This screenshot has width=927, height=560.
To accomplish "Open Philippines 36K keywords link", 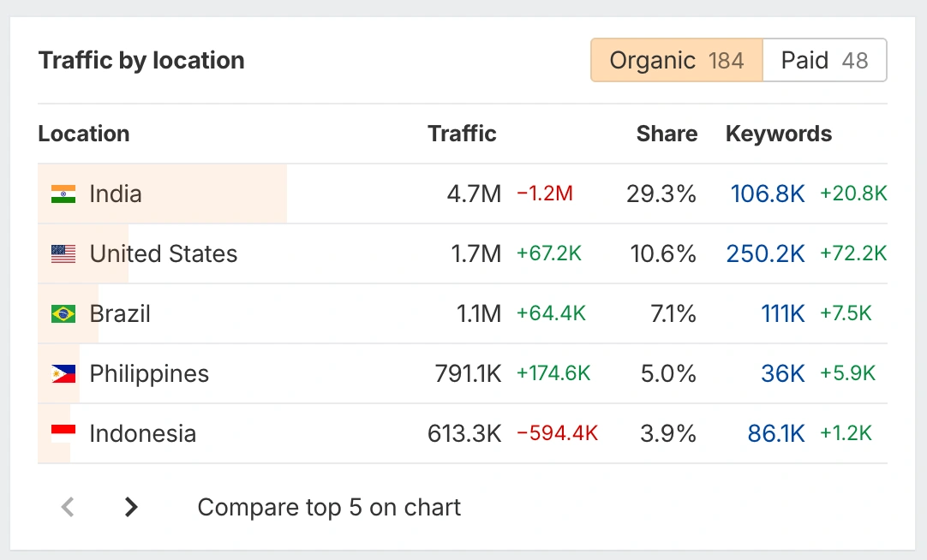I will point(783,373).
